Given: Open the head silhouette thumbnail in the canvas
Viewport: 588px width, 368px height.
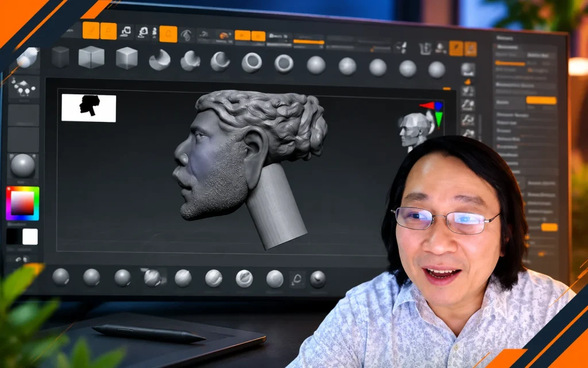Looking at the screenshot, I should pyautogui.click(x=89, y=108).
